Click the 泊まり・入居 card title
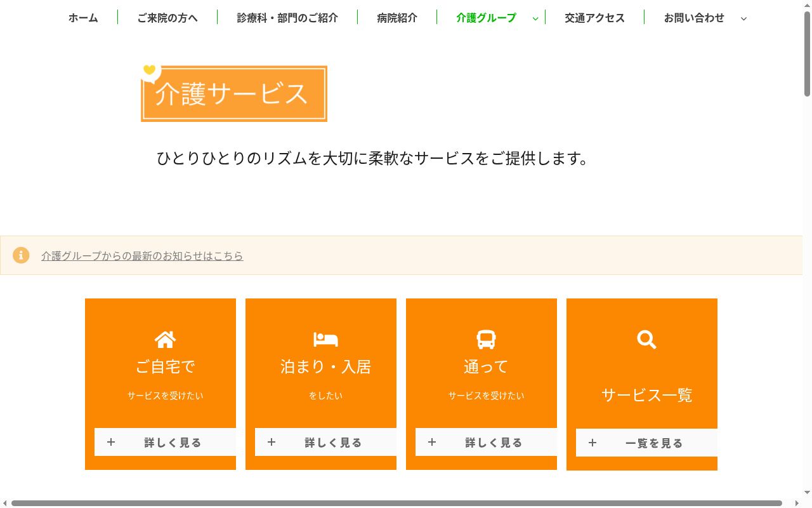Viewport: 812px width, 508px height. pyautogui.click(x=325, y=366)
